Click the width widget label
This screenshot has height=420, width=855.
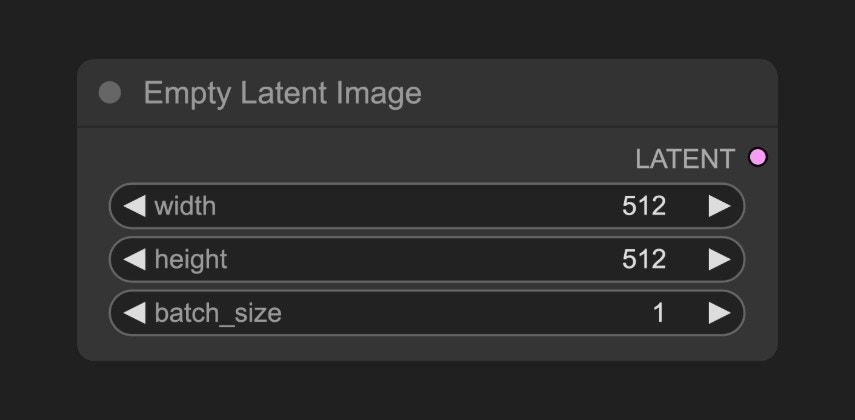point(185,206)
